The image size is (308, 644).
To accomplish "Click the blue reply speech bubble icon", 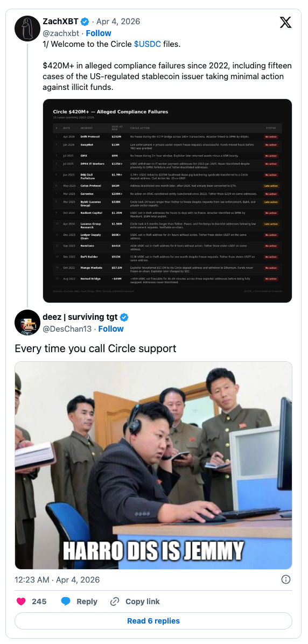I will tap(66, 601).
